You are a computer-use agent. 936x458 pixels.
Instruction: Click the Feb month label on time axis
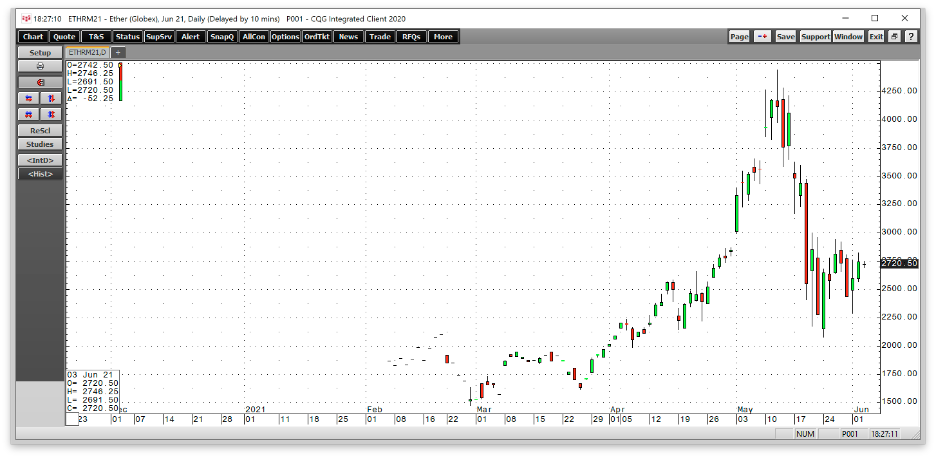point(374,410)
